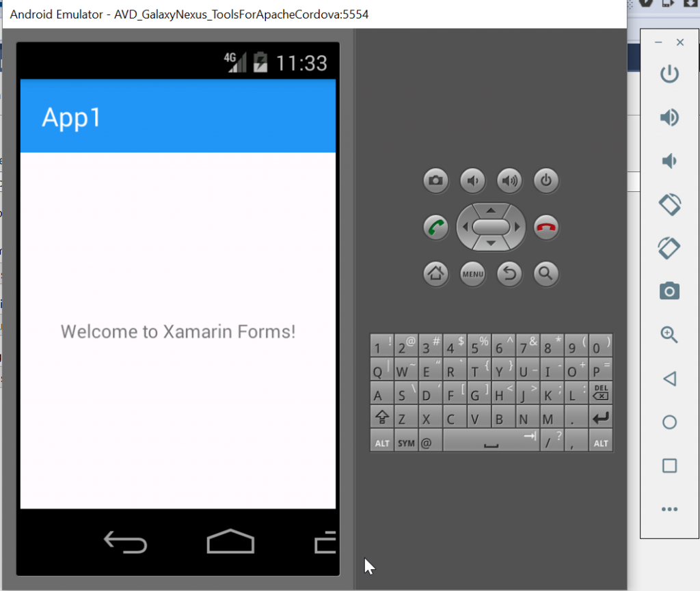The image size is (700, 591).
Task: Click the G key on keyboard
Action: pos(479,393)
